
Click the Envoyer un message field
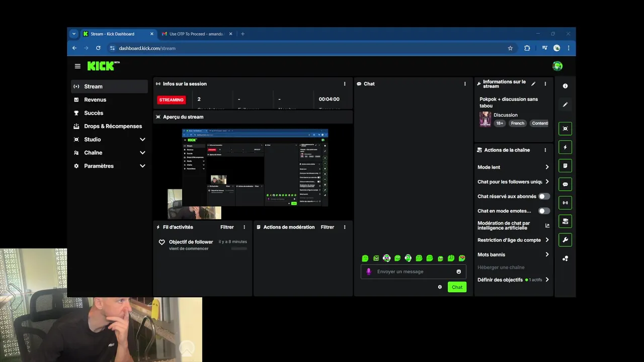click(414, 271)
